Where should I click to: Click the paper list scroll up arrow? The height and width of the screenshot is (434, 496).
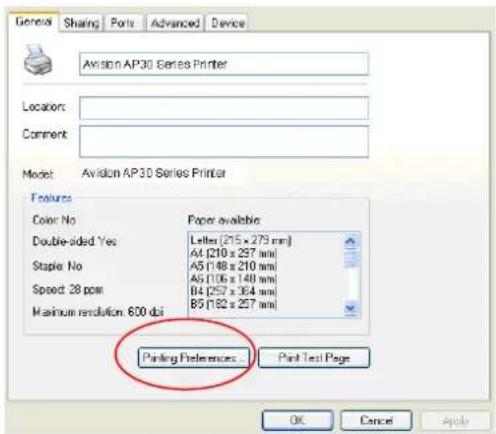point(351,241)
